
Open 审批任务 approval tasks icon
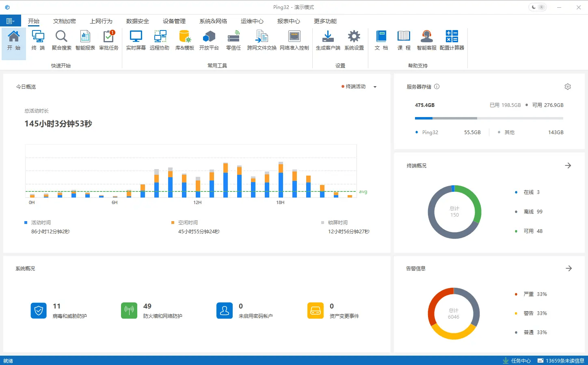point(109,40)
